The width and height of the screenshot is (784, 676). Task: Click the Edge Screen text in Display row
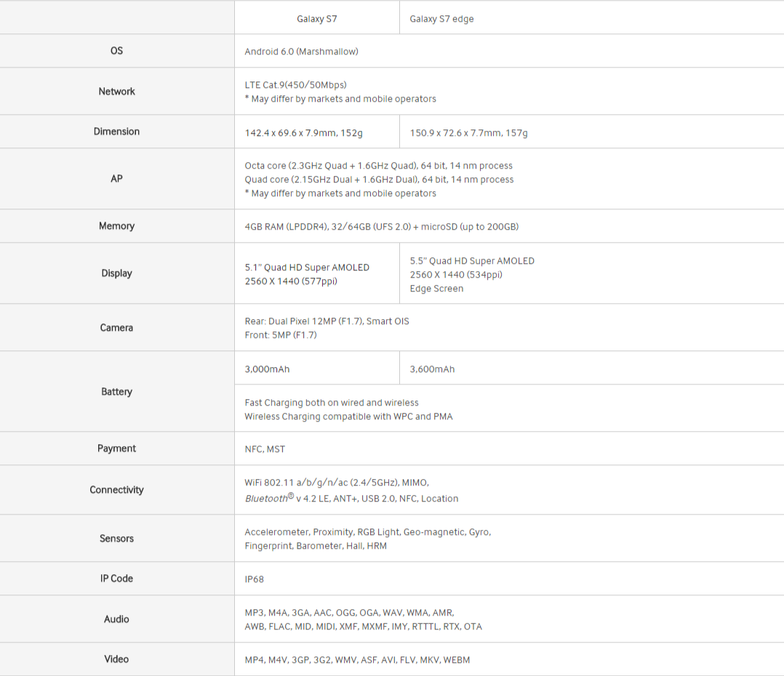(436, 289)
